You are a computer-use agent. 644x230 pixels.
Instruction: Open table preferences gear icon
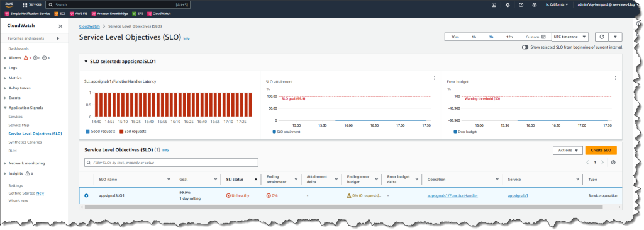click(613, 162)
